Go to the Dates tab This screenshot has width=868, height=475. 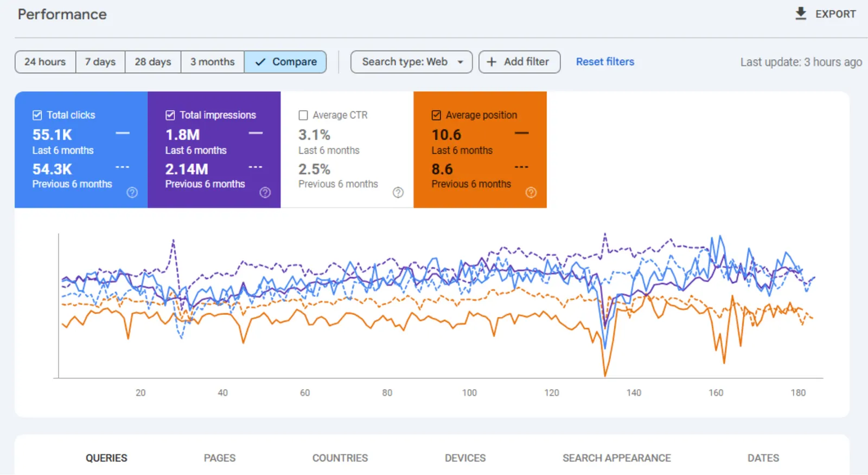pyautogui.click(x=763, y=458)
